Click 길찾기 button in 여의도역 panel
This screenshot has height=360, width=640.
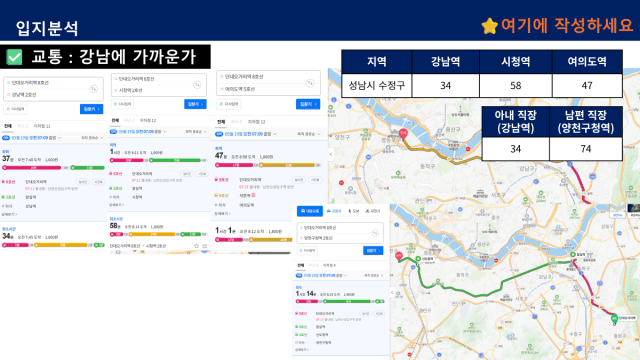coord(308,104)
